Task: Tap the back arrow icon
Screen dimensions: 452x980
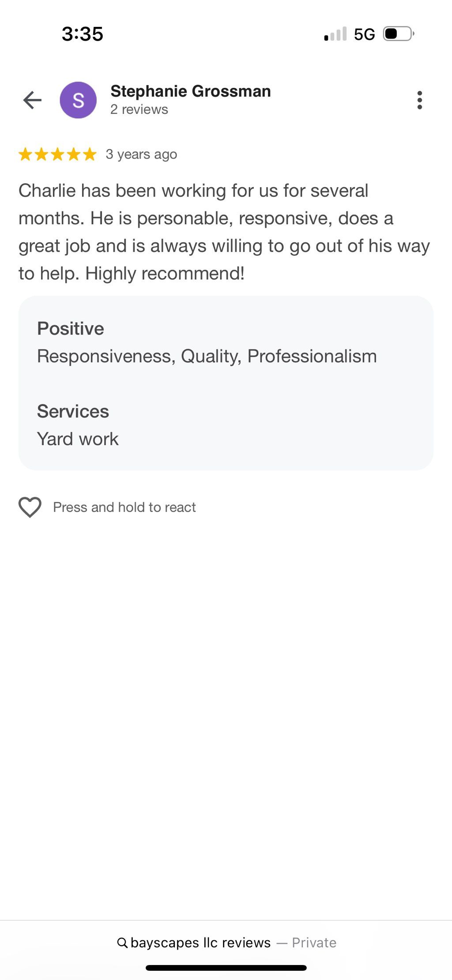Action: point(32,100)
